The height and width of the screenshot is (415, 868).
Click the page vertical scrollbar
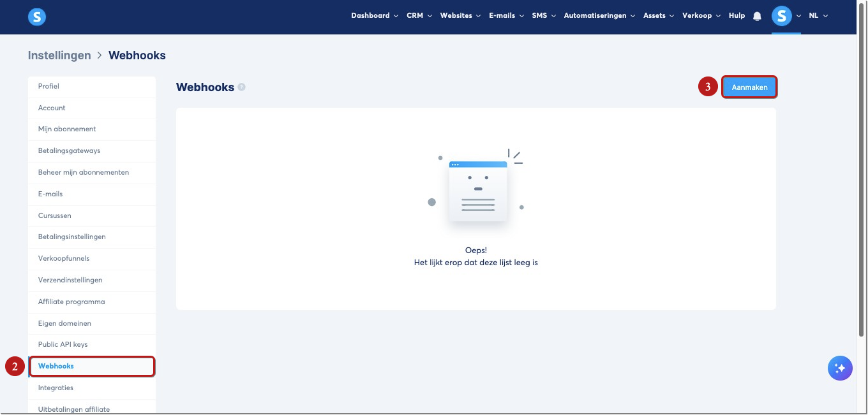[862, 169]
